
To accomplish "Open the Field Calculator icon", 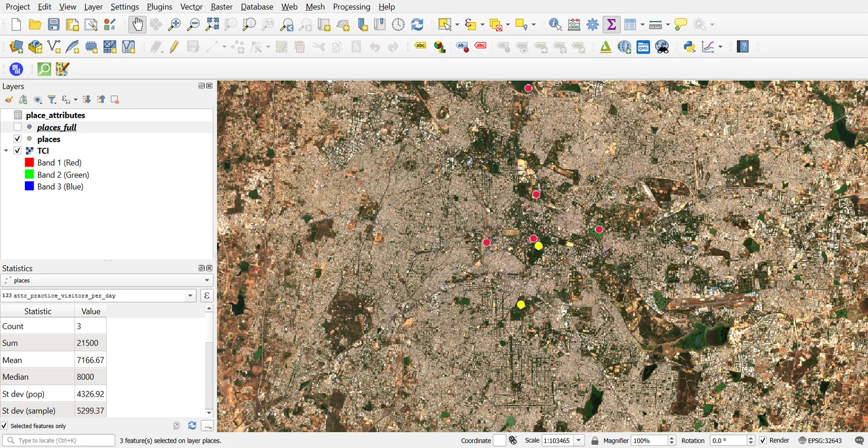I will [x=574, y=24].
